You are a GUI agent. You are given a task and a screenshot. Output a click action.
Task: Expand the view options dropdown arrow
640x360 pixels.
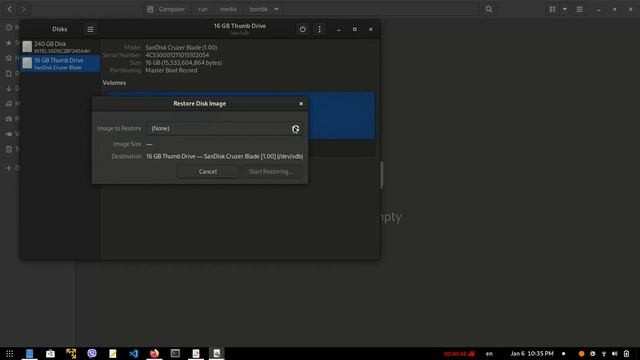(565, 9)
